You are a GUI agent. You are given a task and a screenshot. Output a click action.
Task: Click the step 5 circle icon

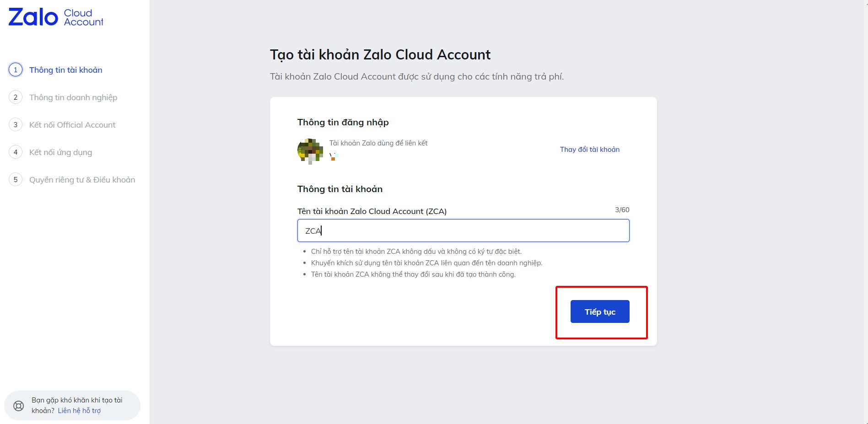coord(16,180)
